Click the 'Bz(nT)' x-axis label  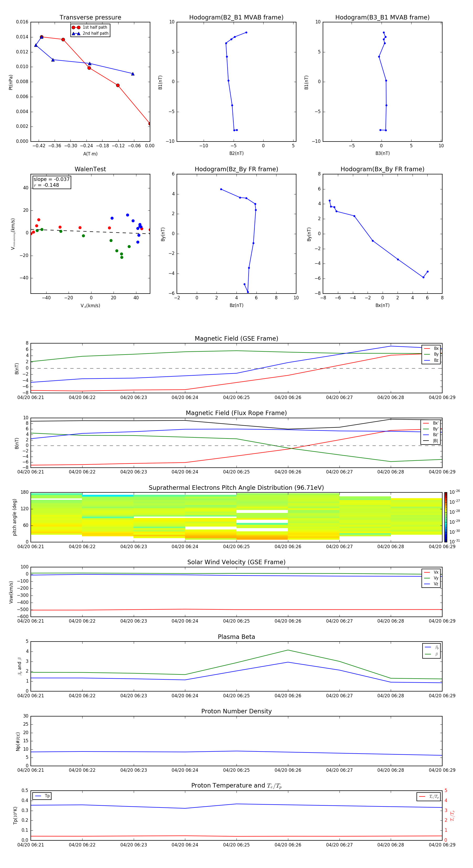point(236,306)
